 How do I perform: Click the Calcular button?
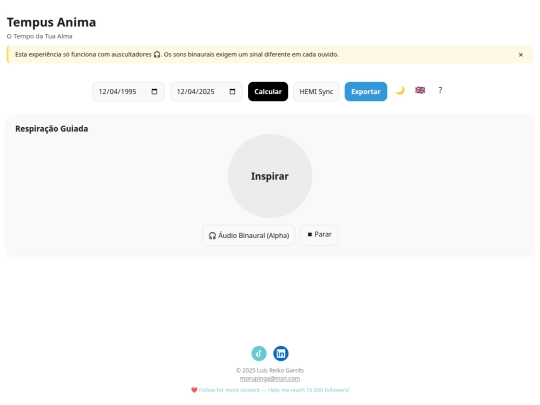point(268,92)
